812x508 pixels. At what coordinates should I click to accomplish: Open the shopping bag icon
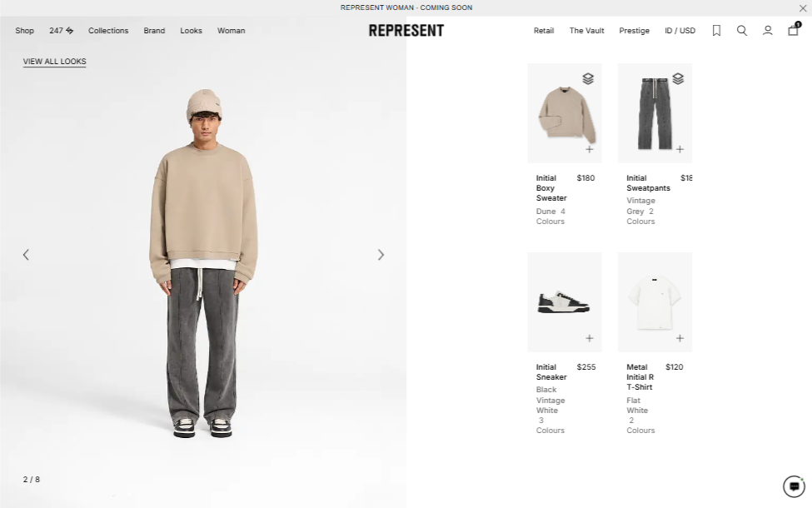click(x=794, y=29)
